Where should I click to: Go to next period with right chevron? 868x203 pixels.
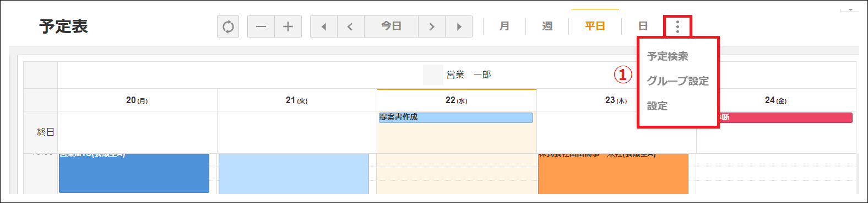click(x=432, y=26)
